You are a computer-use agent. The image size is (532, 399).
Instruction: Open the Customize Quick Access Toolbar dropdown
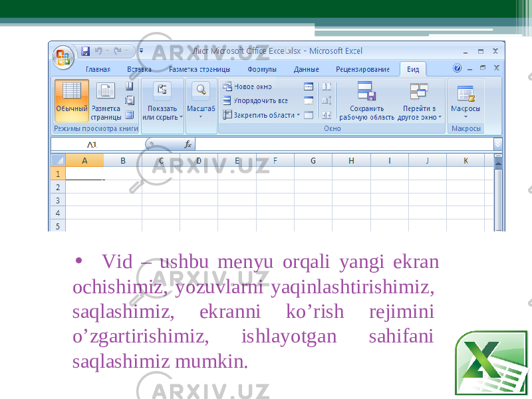click(x=141, y=51)
